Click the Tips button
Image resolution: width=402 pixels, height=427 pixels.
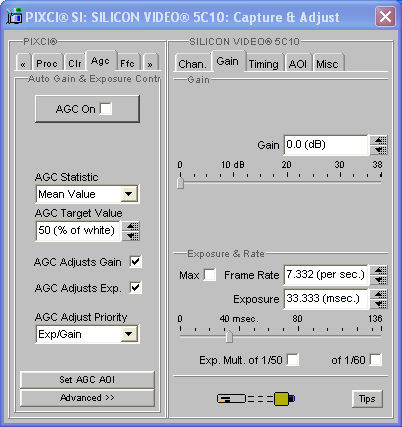tap(367, 399)
